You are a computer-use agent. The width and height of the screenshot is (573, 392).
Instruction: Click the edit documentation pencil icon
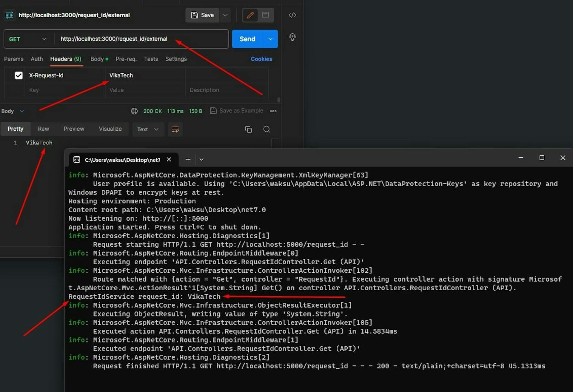(250, 15)
